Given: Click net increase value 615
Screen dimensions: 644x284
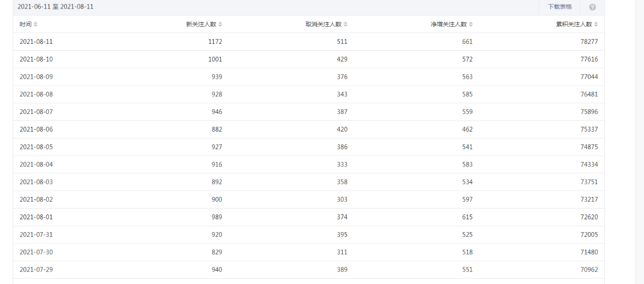Looking at the screenshot, I should pyautogui.click(x=467, y=217).
